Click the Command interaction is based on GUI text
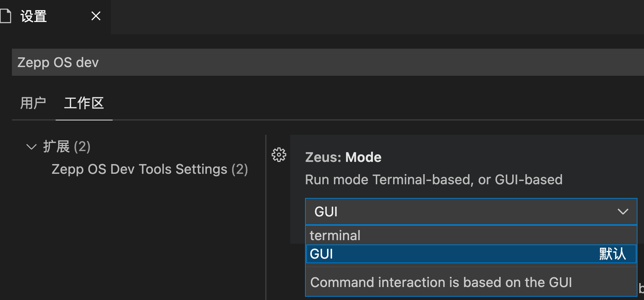The image size is (644, 300). point(441,282)
